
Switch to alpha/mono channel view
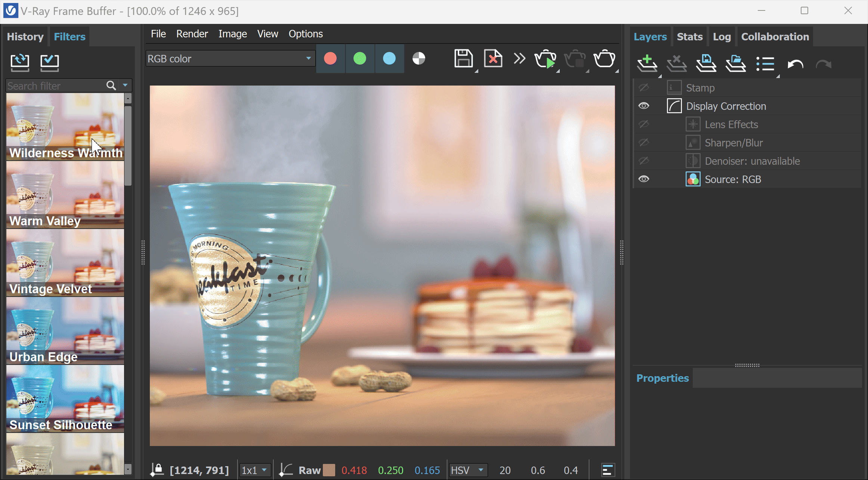pyautogui.click(x=419, y=59)
